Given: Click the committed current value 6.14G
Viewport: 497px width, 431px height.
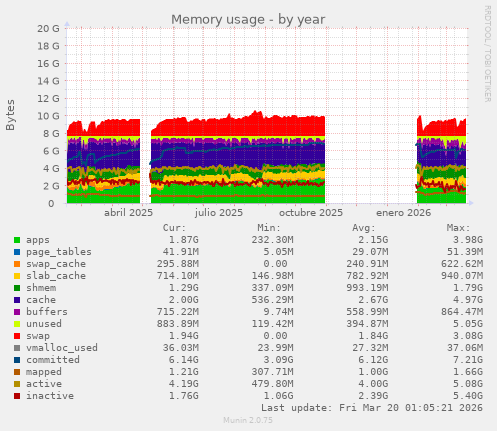Looking at the screenshot, I should (183, 360).
